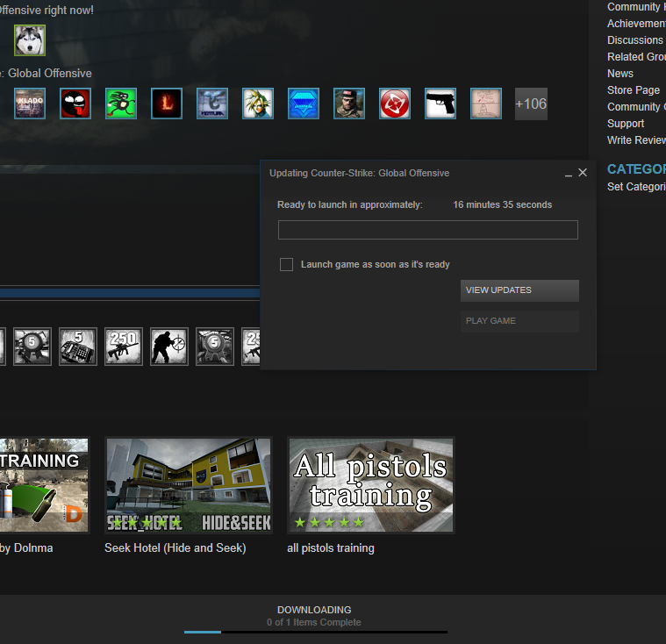View the blue ribbon 5 achievement near dialog
Screen dimensions: 666x644
215,347
